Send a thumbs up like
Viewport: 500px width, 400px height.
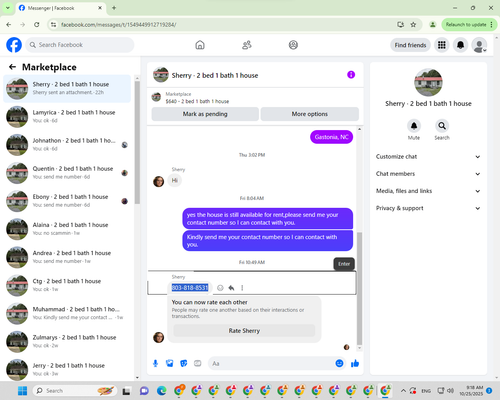point(355,363)
